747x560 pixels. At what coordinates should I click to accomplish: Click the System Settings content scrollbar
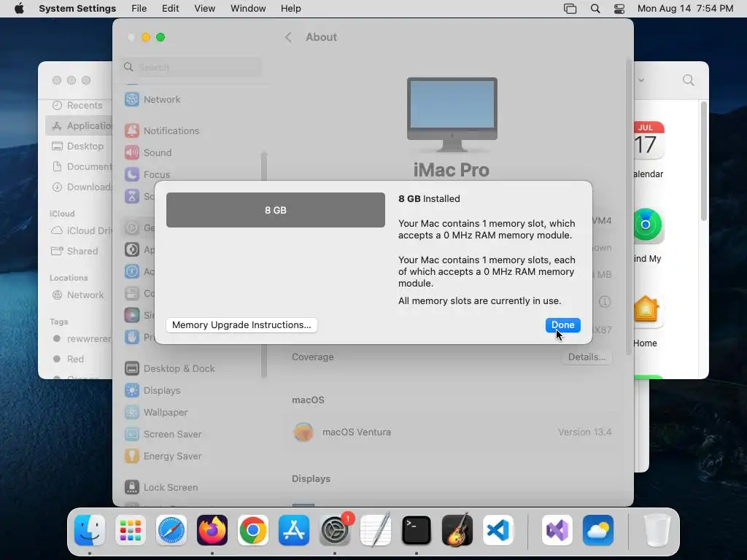[629, 206]
